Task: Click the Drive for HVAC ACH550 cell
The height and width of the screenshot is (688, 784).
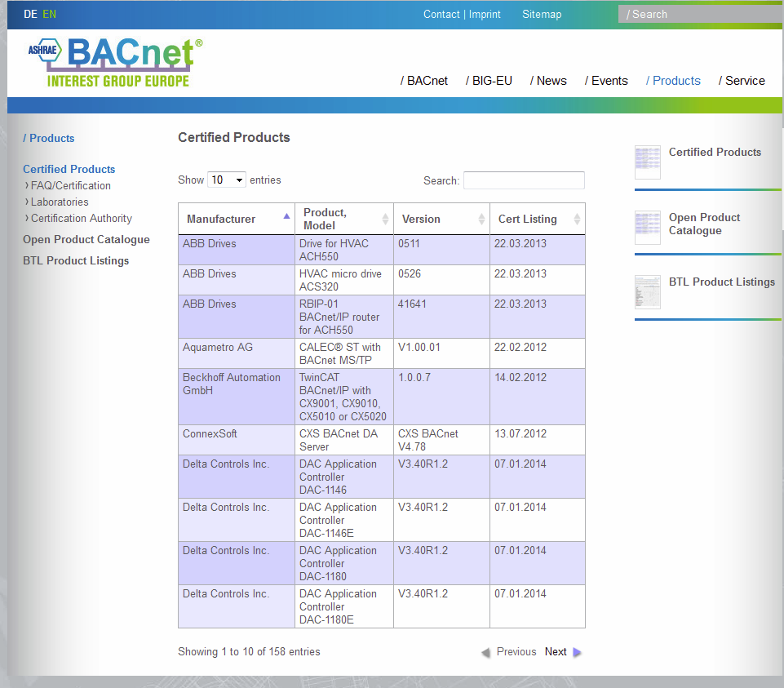Action: point(344,250)
